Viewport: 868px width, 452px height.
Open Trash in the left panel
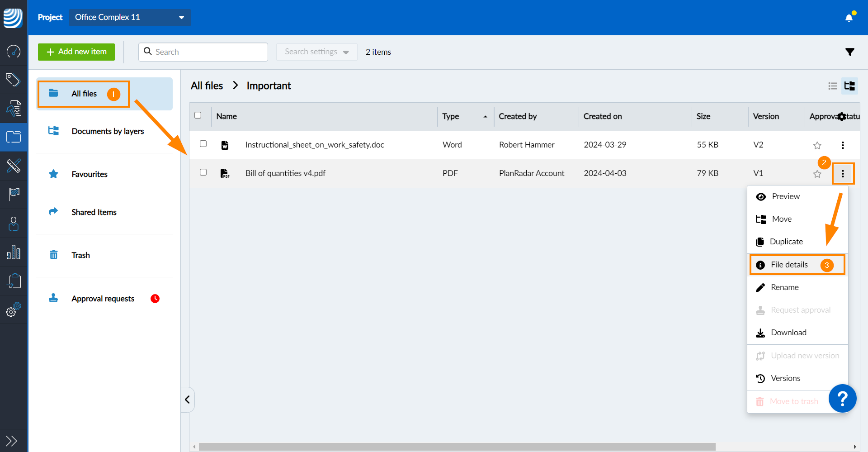tap(104, 255)
